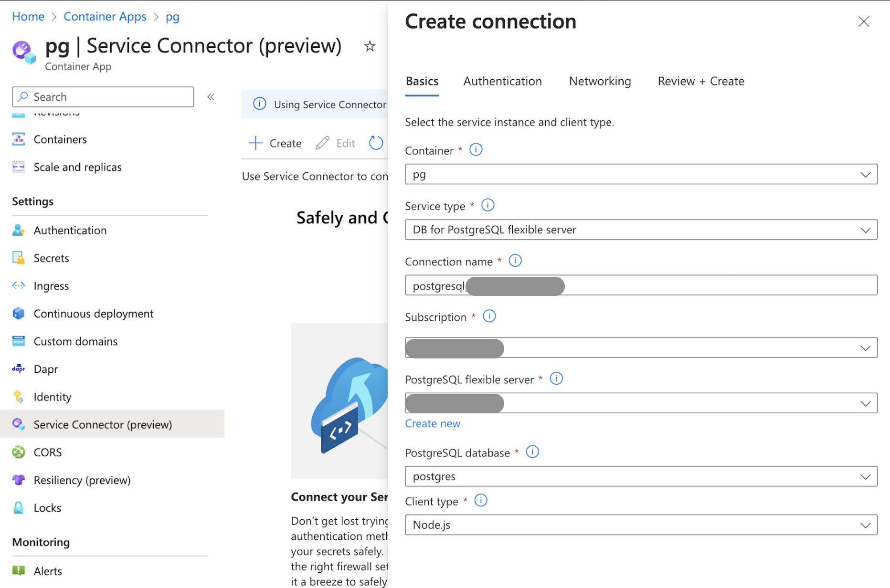Click the Service Connector icon in the sidebar

pyautogui.click(x=19, y=424)
